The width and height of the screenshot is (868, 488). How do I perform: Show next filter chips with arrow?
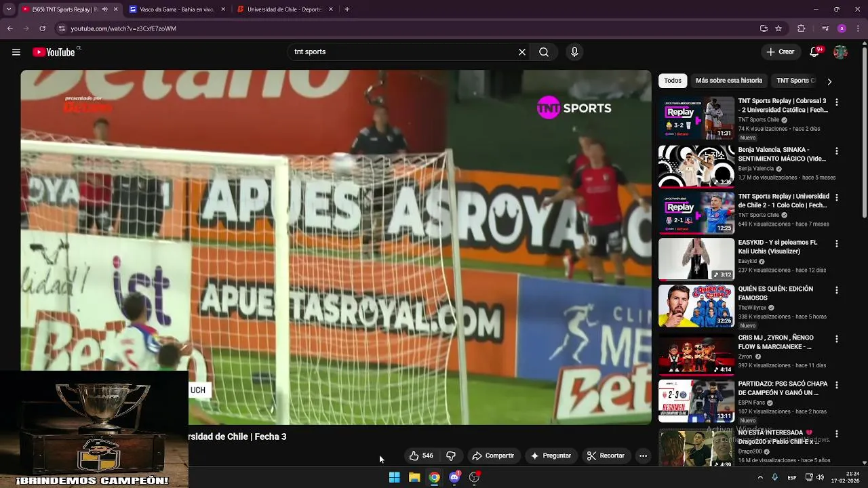pos(829,81)
